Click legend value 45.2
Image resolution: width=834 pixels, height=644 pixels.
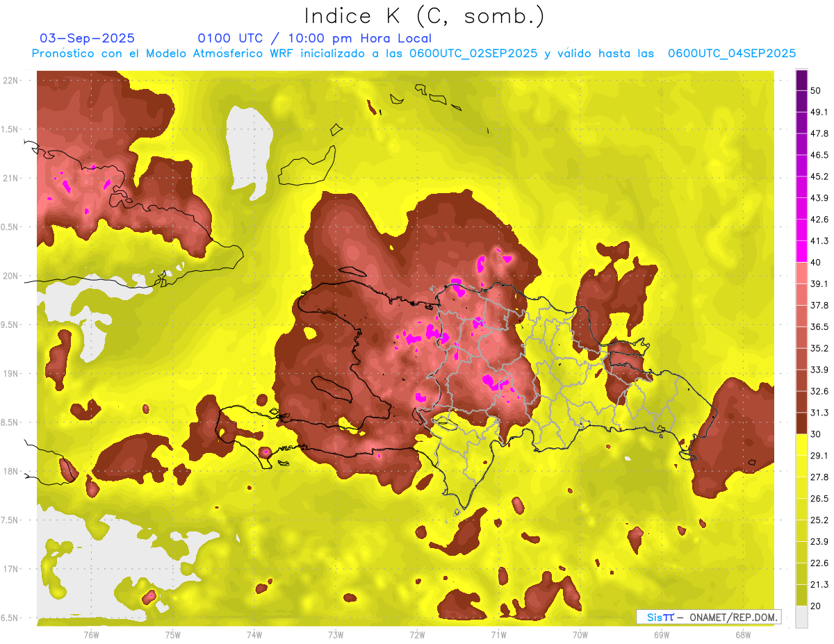click(x=819, y=177)
